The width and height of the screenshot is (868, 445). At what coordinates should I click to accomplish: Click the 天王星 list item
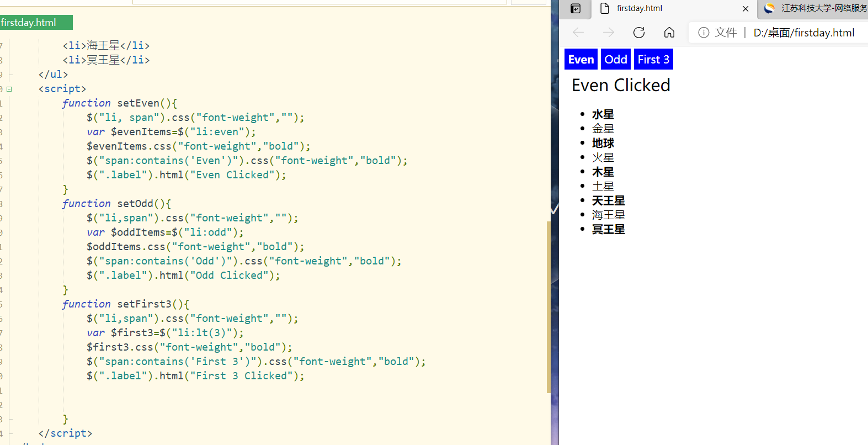tap(609, 200)
